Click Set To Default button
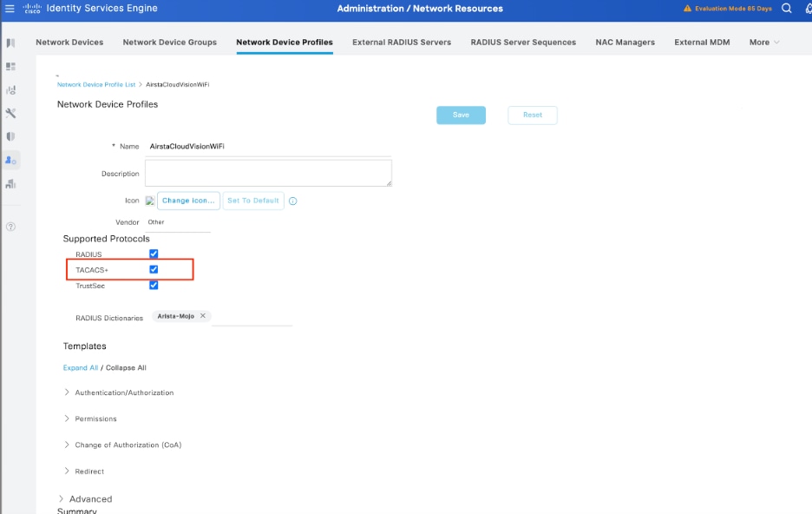The width and height of the screenshot is (812, 514). pos(253,201)
